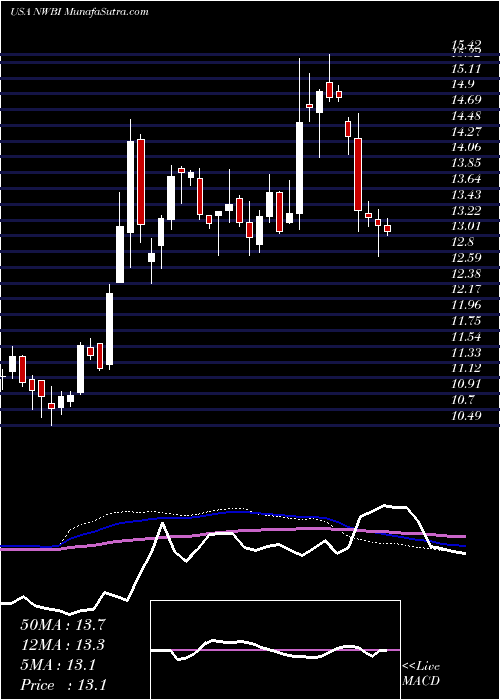Click the 11.54 price axis label
This screenshot has width=500, height=700.
click(x=466, y=337)
